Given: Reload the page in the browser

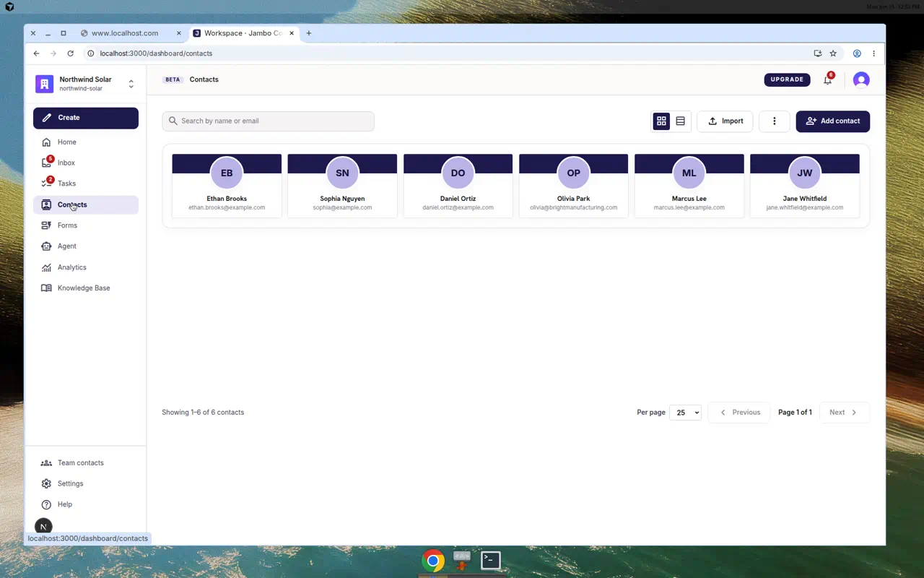Looking at the screenshot, I should click(70, 53).
